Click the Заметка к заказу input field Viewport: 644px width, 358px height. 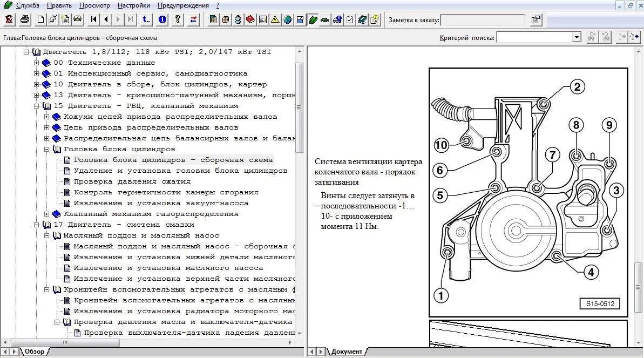coord(482,20)
